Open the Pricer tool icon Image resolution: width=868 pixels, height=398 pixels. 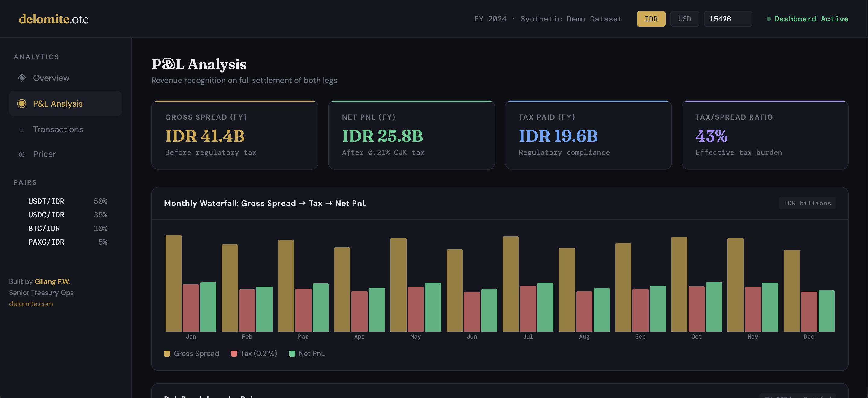[22, 154]
